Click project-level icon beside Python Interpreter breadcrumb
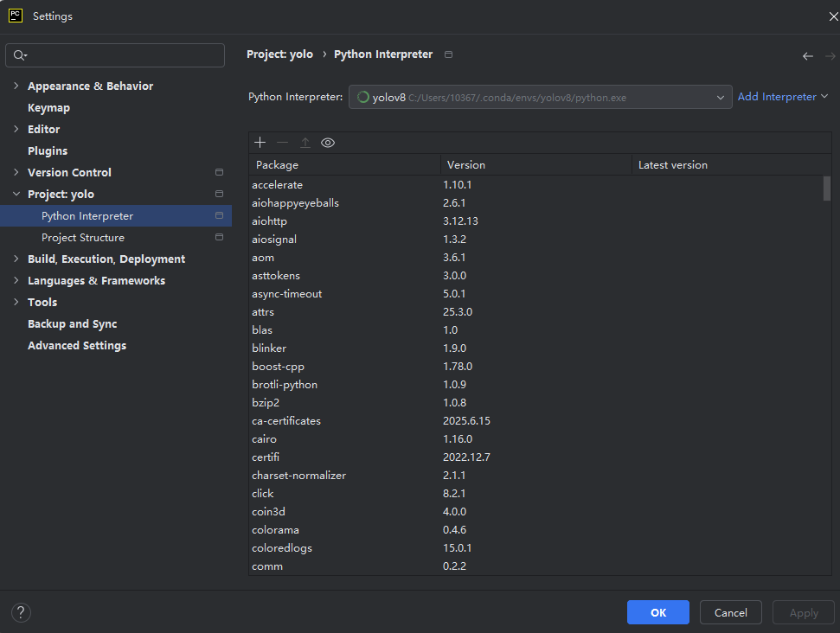The image size is (840, 633). (x=448, y=54)
